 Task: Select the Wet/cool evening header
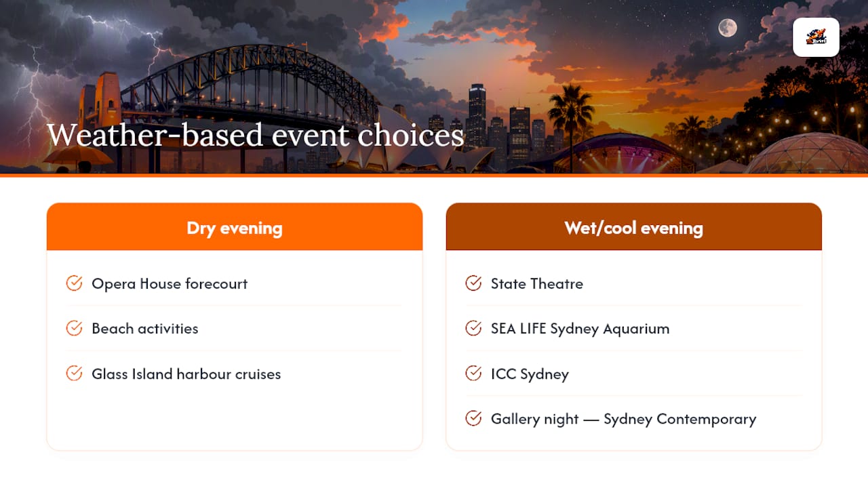click(x=634, y=227)
